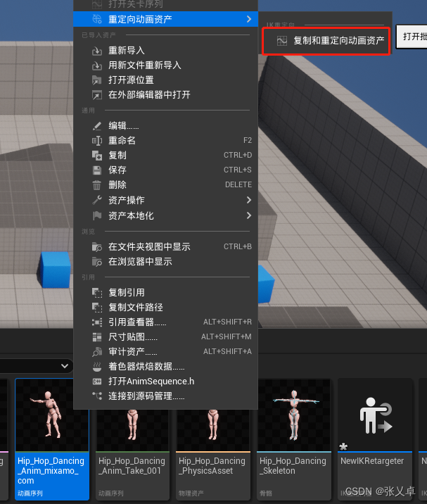Select 复制 CTRL+D entry
The width and height of the screenshot is (427, 504).
[x=165, y=156]
